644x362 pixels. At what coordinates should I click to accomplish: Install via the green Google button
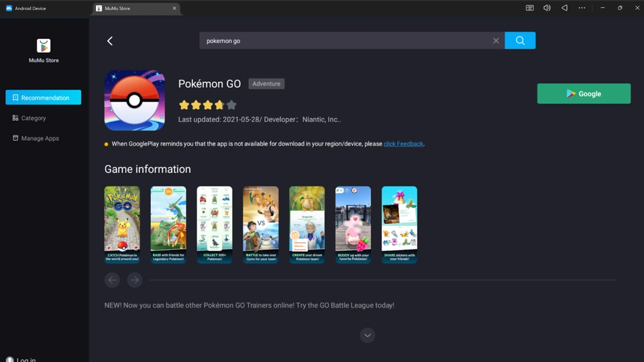[x=584, y=94]
